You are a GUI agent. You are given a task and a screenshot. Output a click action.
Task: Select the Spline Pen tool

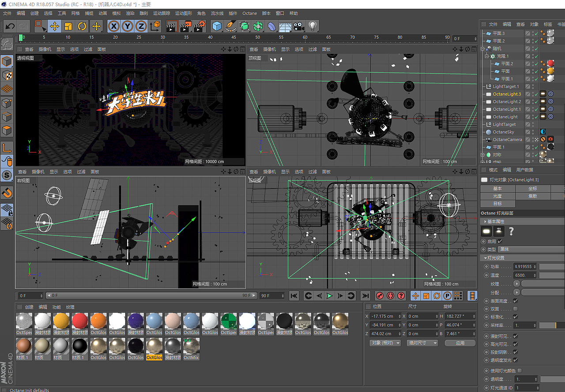click(x=230, y=26)
